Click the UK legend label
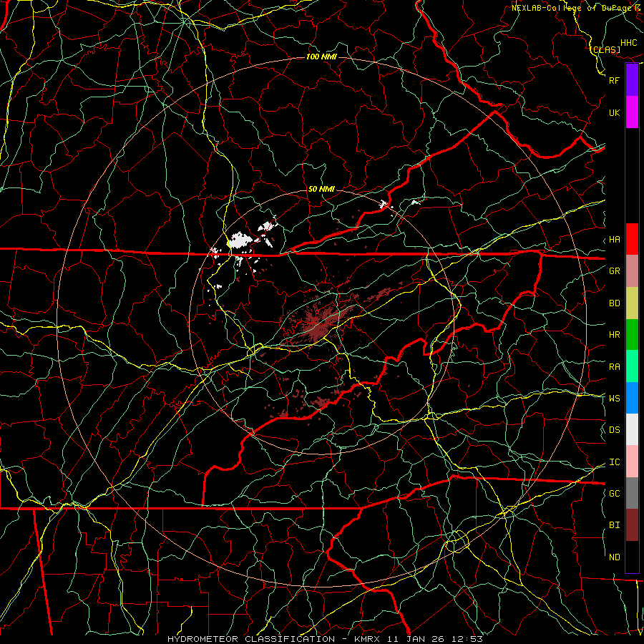 (615, 112)
